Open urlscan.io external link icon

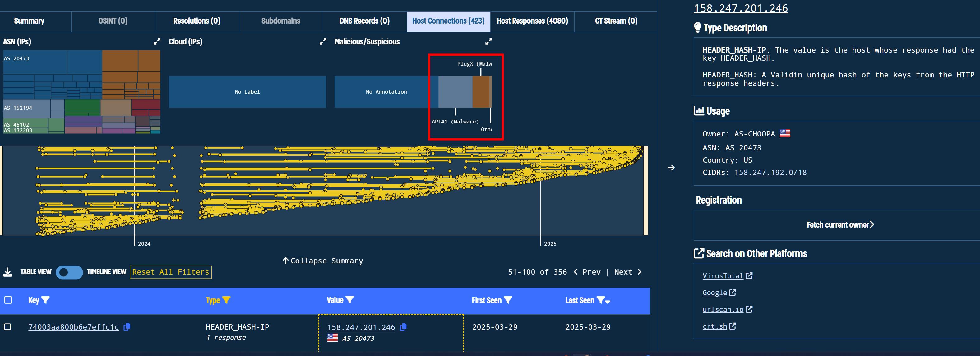pos(749,309)
